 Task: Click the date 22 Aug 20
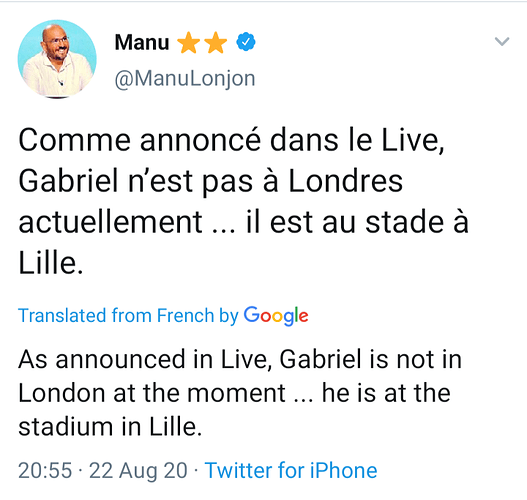coord(138,470)
